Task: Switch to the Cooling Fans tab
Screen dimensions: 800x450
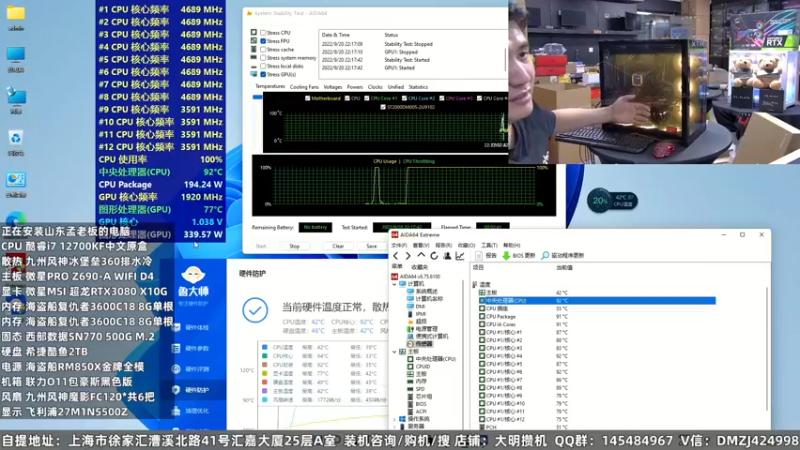Action: pos(304,87)
